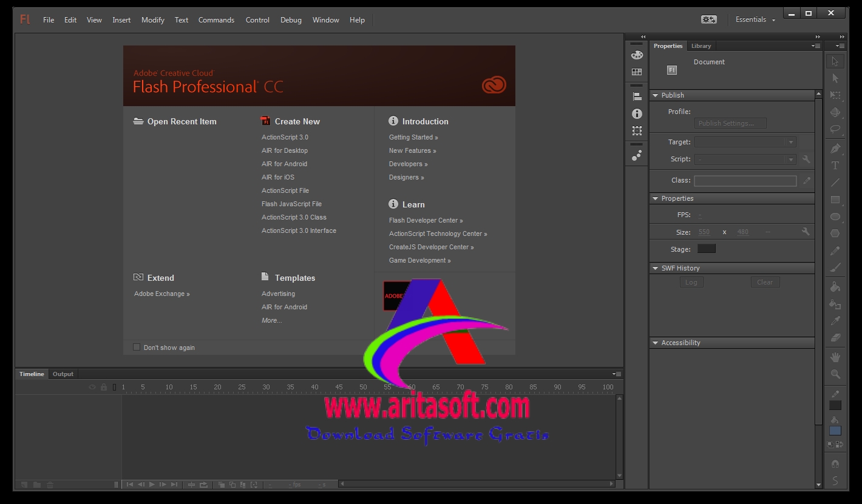
Task: Click the document size wrench icon
Action: 806,232
